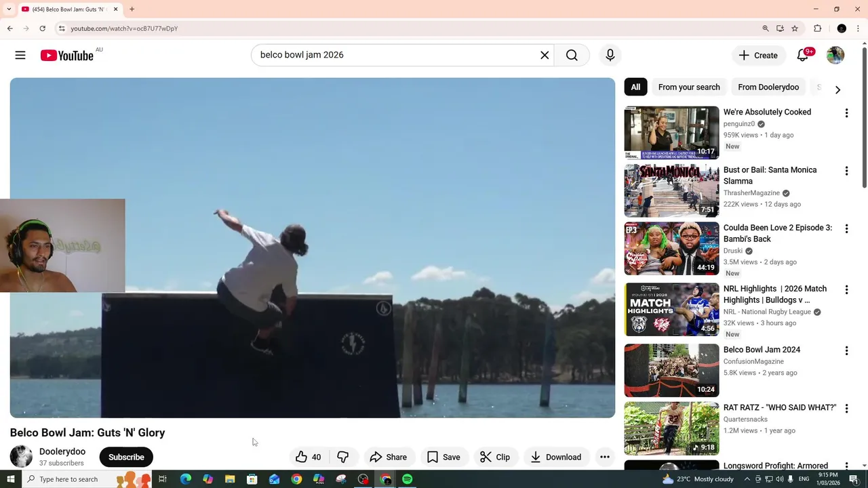This screenshot has height=488, width=868.
Task: Open Spotify from the taskbar
Action: tap(407, 479)
